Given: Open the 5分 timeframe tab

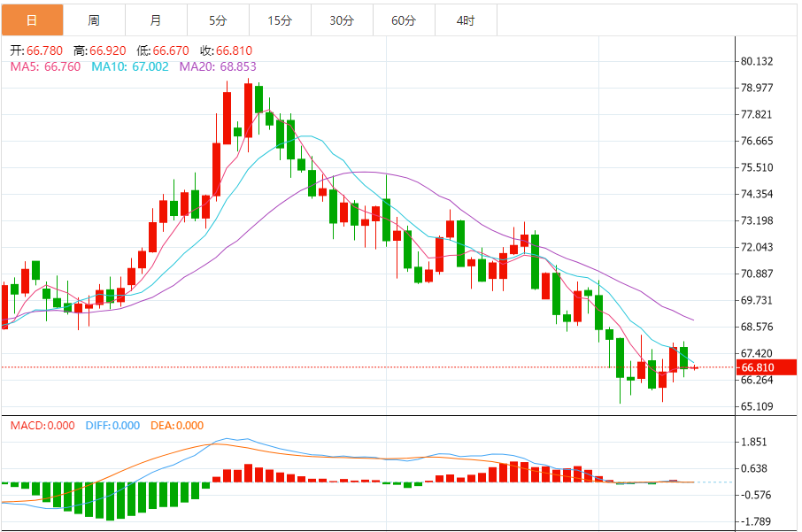Looking at the screenshot, I should click(x=218, y=20).
